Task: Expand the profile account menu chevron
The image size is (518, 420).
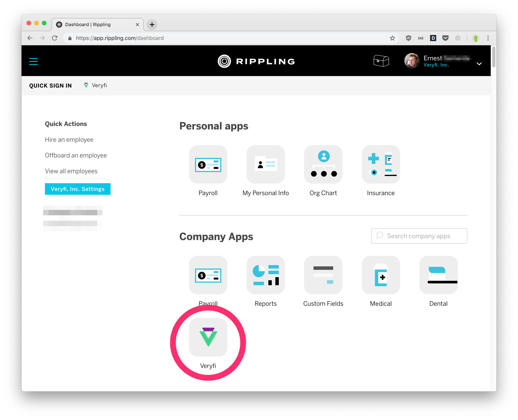Action: (x=479, y=64)
